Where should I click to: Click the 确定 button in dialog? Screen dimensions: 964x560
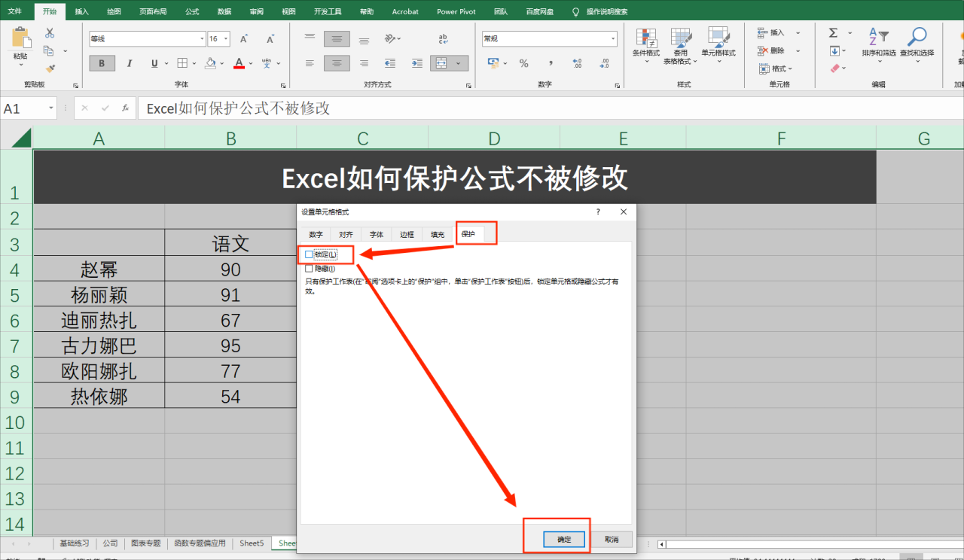point(564,540)
